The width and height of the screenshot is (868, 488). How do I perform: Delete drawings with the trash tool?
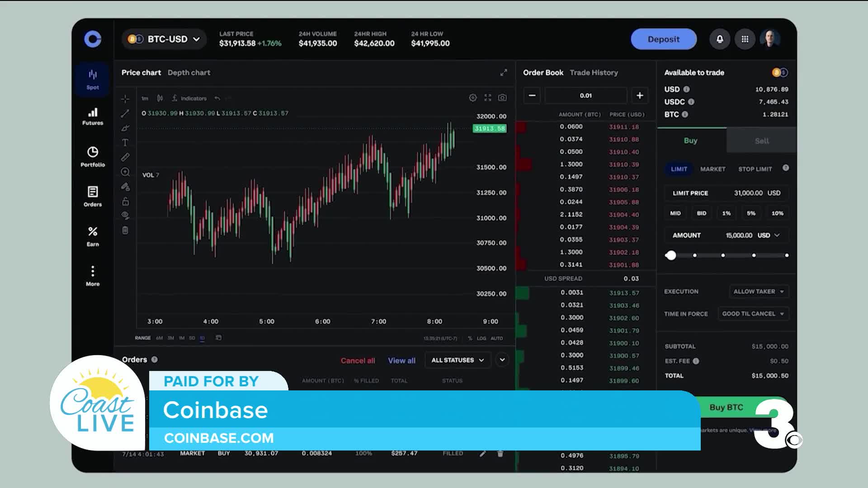click(125, 230)
